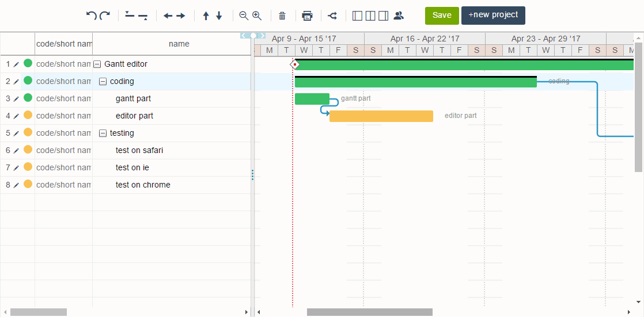Select the gantt part task name cell

pos(172,99)
